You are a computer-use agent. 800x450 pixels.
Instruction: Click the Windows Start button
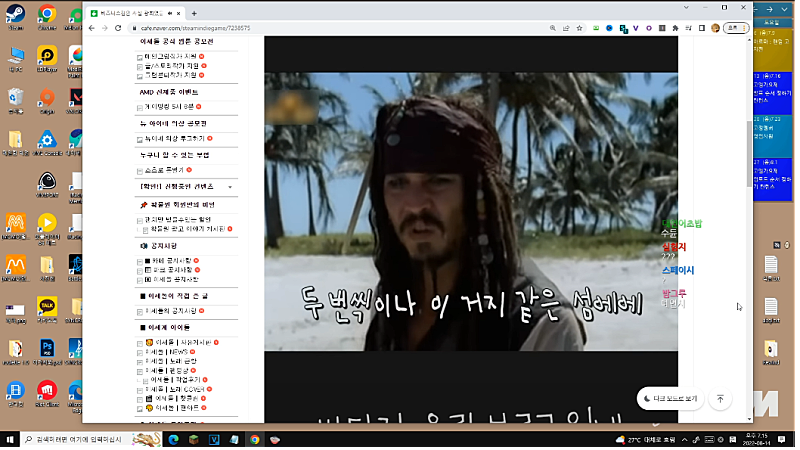tap(10, 440)
